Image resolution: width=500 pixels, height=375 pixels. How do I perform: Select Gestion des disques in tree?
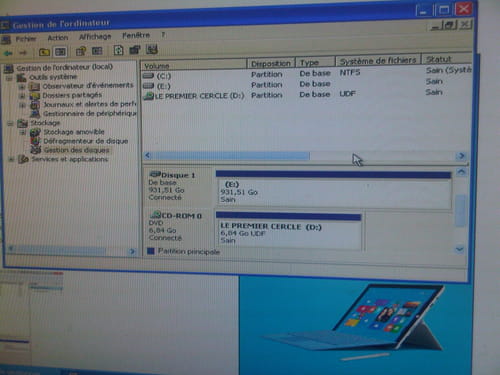click(76, 150)
